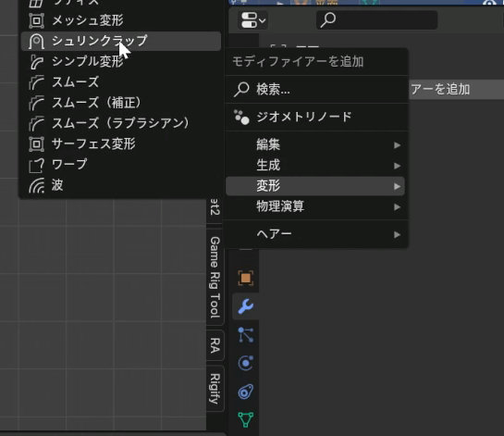Expand the 編集 submenu
The width and height of the screenshot is (504, 436).
pos(315,144)
